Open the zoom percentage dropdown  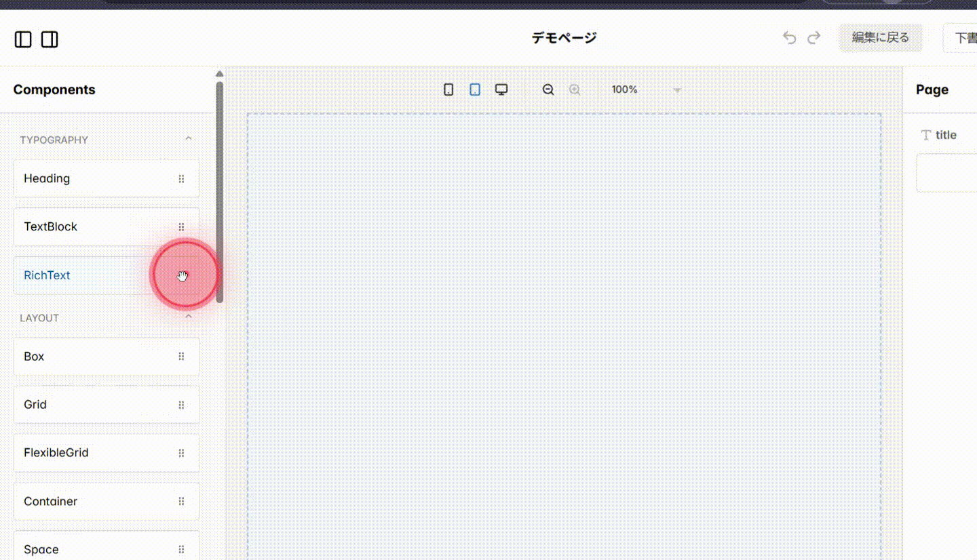coord(676,89)
